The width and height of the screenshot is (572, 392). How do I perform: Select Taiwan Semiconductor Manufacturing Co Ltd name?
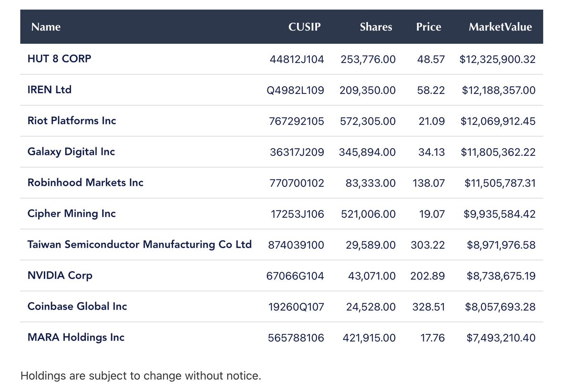[140, 244]
